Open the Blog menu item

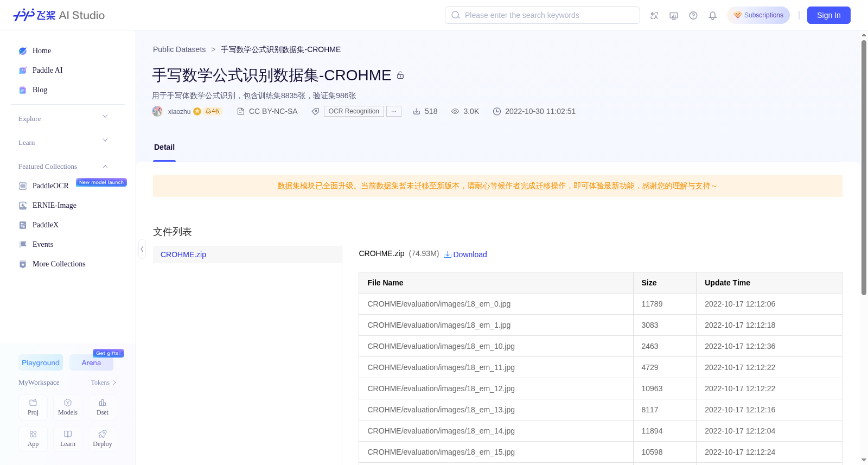[40, 90]
